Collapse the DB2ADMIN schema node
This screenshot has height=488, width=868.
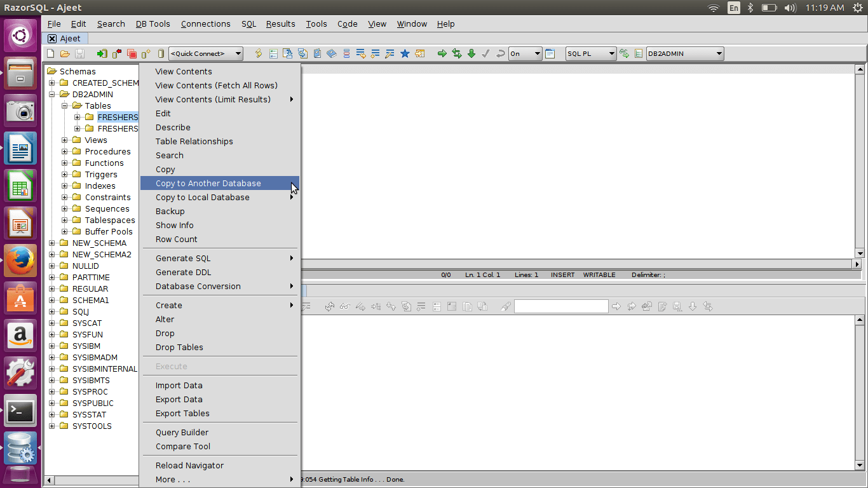tap(52, 95)
